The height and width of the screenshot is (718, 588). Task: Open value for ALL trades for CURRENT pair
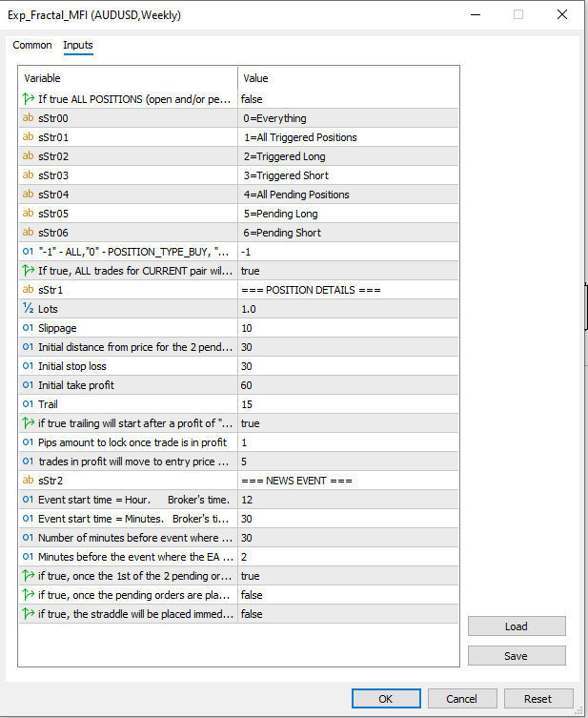coord(348,271)
